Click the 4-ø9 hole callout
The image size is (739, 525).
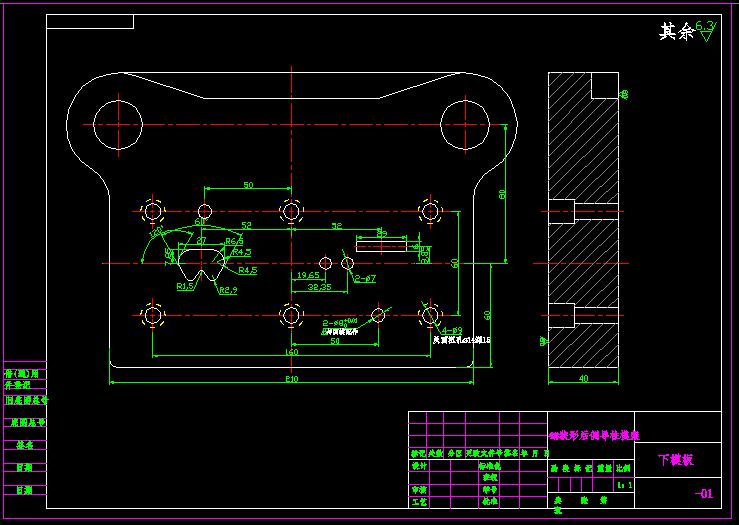click(x=452, y=331)
